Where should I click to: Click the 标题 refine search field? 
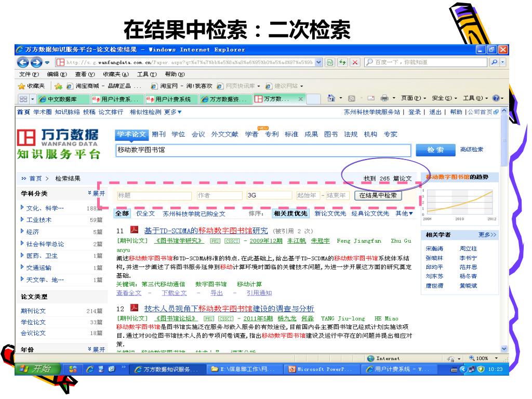(x=154, y=195)
